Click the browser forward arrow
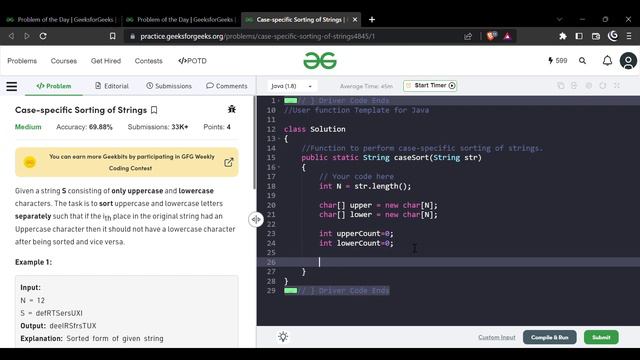This screenshot has height=360, width=640. [27, 36]
